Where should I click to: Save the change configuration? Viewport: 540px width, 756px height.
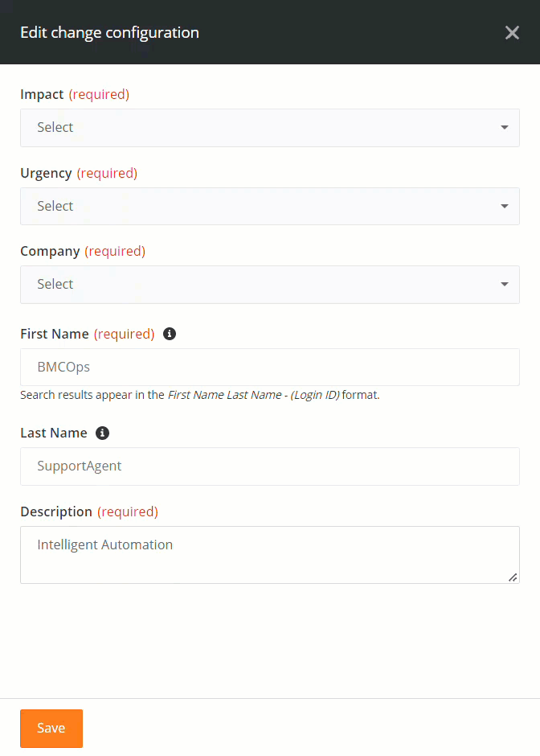click(x=51, y=728)
